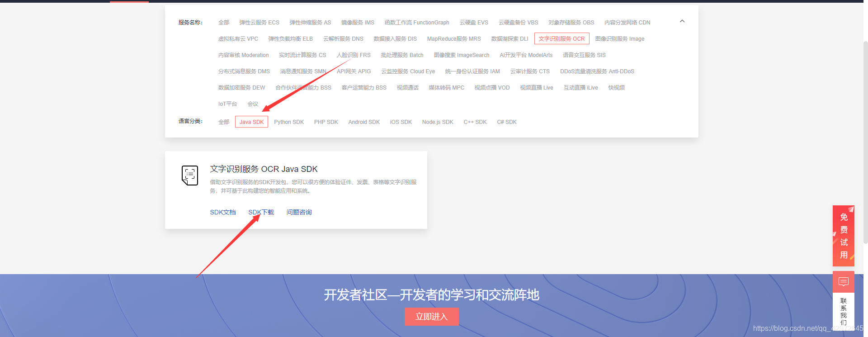868x337 pixels.
Task: Filter by 弹性伸缩服务 AS
Action: coord(310,23)
